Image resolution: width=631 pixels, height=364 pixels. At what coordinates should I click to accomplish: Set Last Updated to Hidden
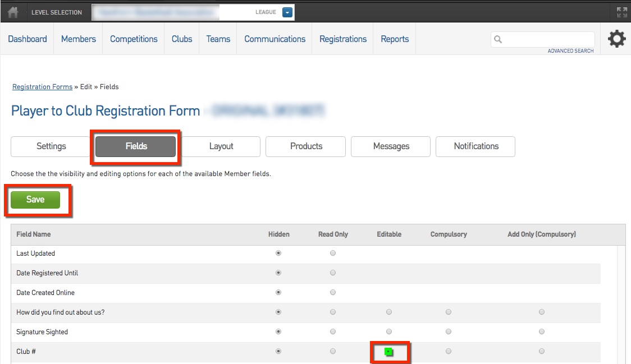point(278,253)
